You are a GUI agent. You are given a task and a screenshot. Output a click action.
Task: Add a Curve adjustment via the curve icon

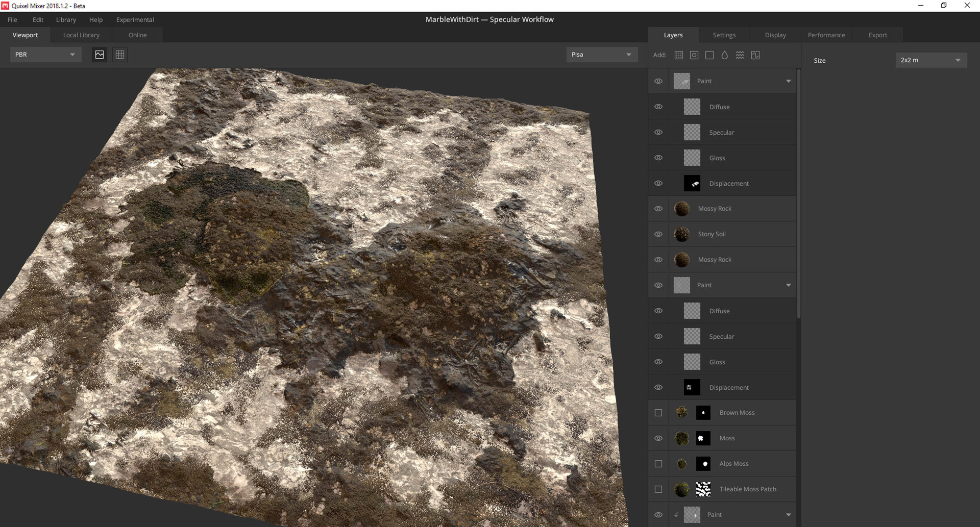pyautogui.click(x=755, y=55)
